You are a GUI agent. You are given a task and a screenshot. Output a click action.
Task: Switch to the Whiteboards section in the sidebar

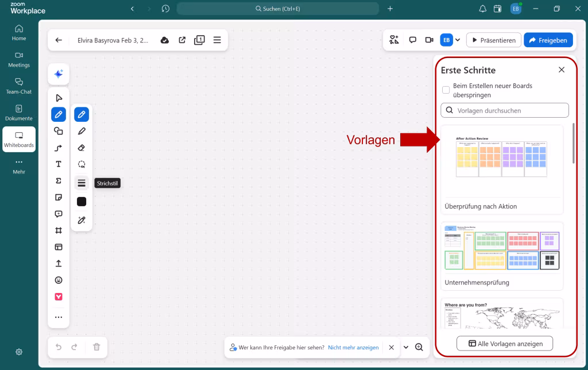18,138
